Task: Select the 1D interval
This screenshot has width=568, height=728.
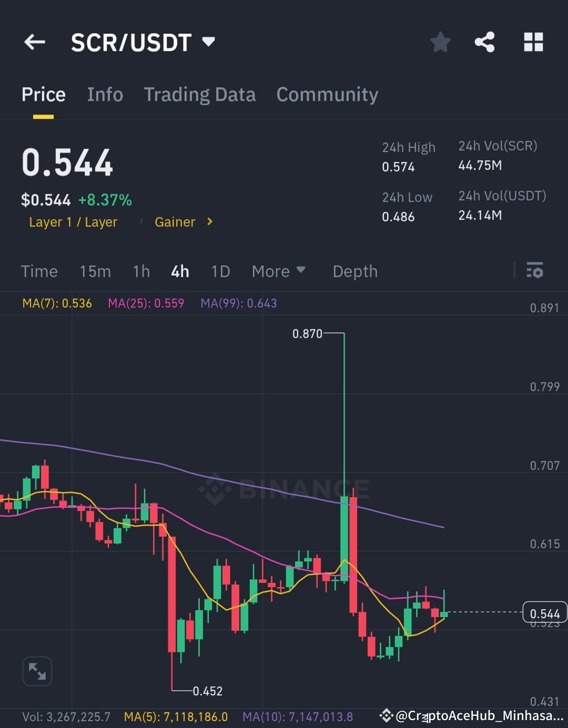Action: (x=220, y=271)
